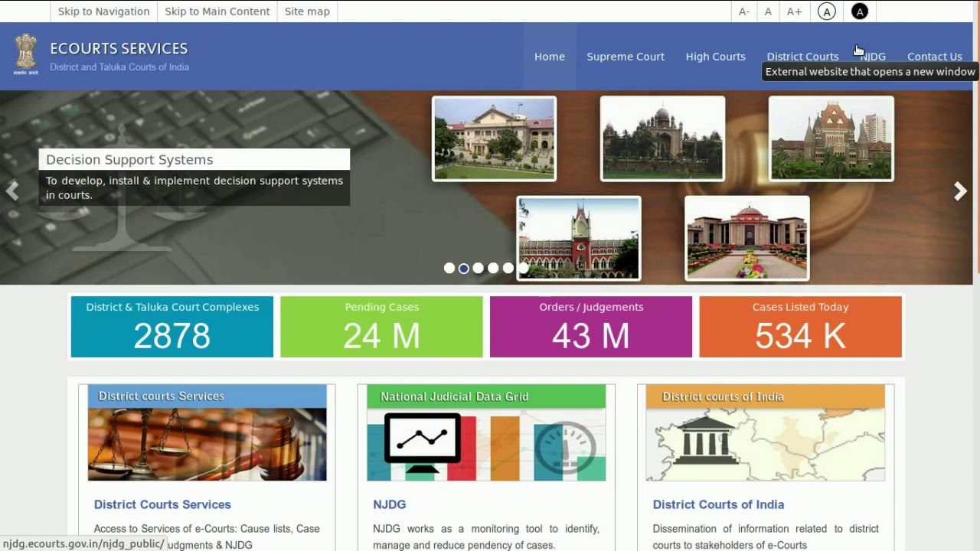
Task: Click Skip to Navigation link
Action: [103, 11]
